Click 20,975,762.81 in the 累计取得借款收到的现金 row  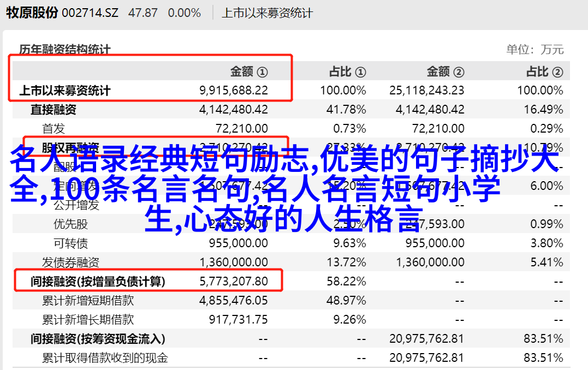point(427,358)
